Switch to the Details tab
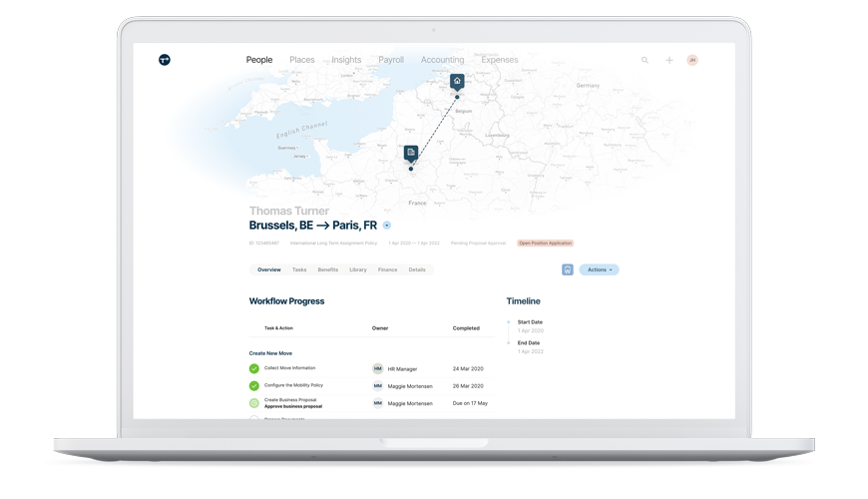Viewport: 868px width, 499px height. (x=417, y=269)
